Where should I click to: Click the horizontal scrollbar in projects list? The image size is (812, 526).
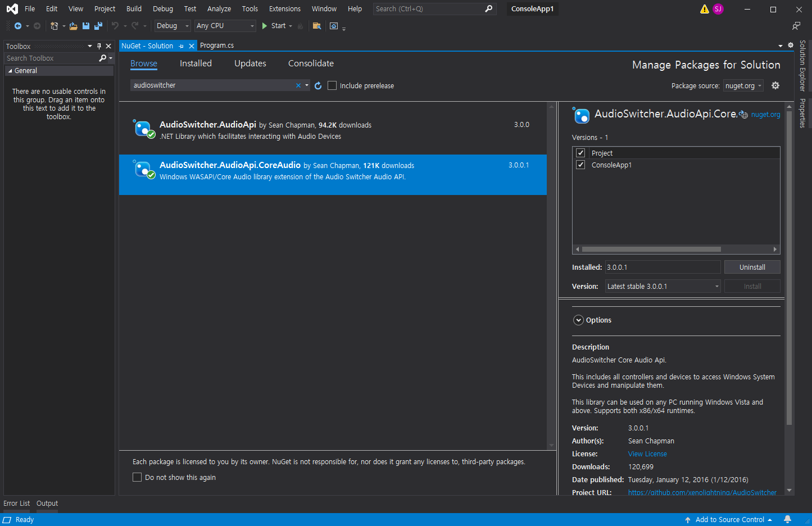pos(651,249)
